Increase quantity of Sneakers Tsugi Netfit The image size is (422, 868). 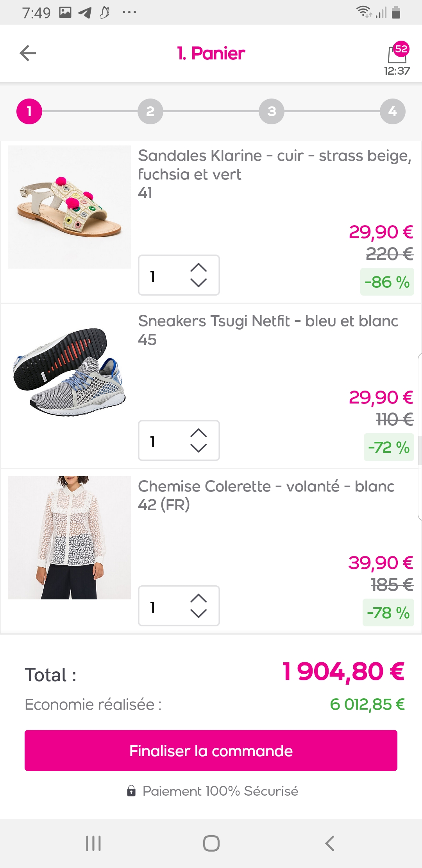pos(198,433)
